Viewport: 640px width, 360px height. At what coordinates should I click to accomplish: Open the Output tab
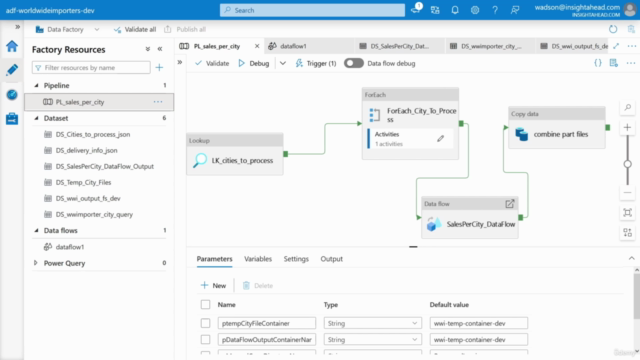click(331, 259)
